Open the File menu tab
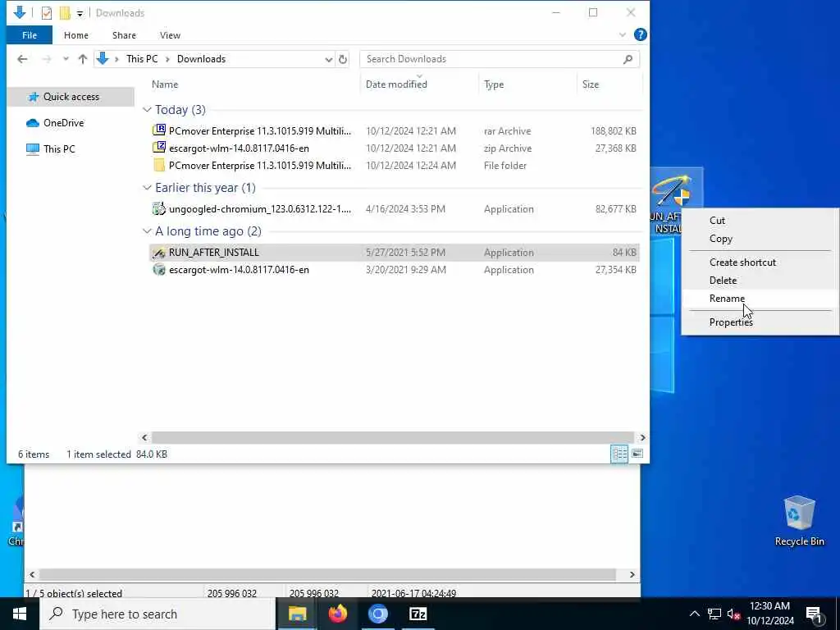The width and height of the screenshot is (840, 630). tap(30, 35)
